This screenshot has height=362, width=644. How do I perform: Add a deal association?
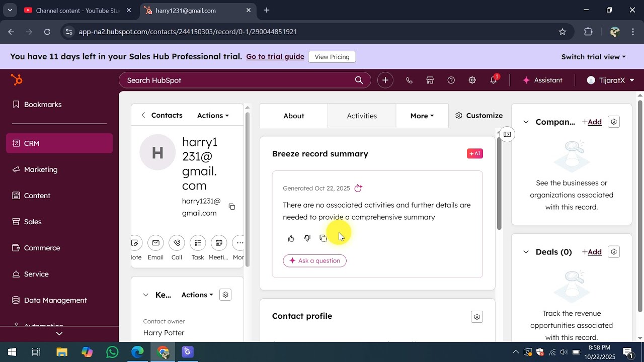click(x=592, y=252)
